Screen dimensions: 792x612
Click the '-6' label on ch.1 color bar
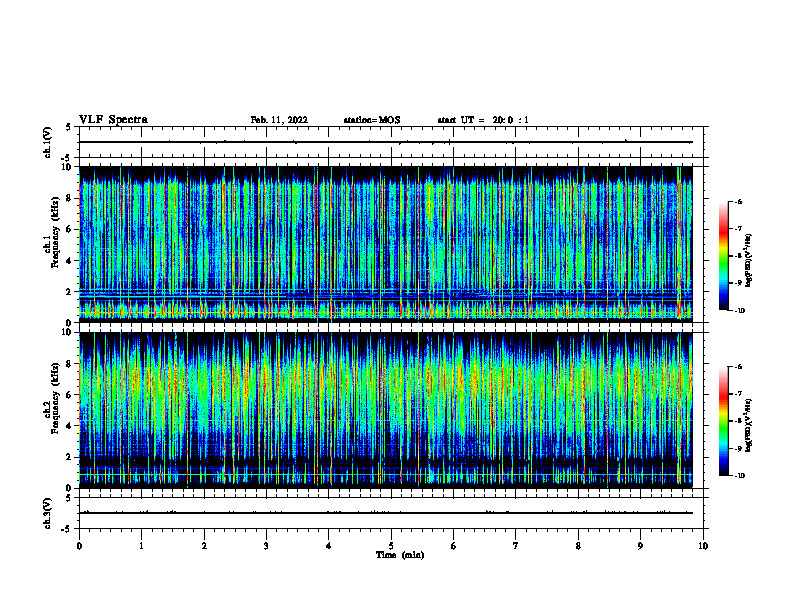(738, 202)
